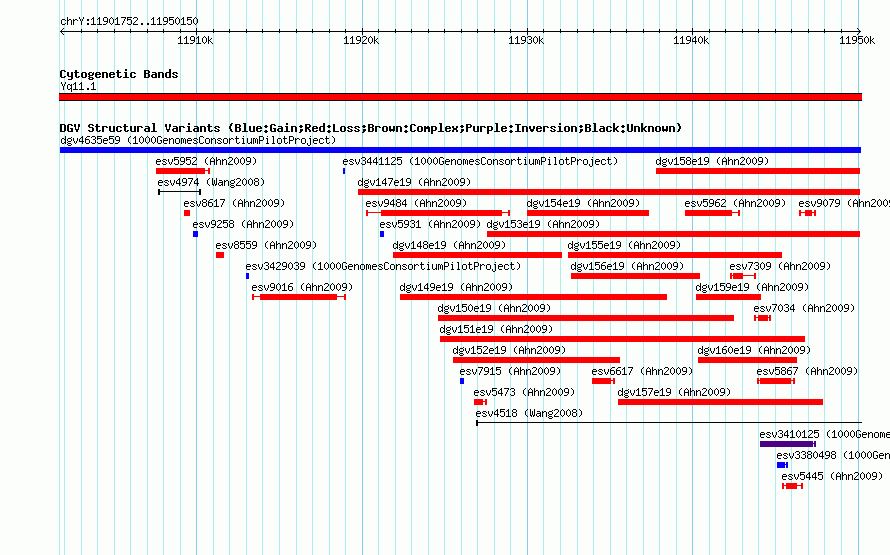Viewport: 890px width, 555px height.
Task: Select dgv153e19 (Ahn2009) label
Action: coord(543,224)
